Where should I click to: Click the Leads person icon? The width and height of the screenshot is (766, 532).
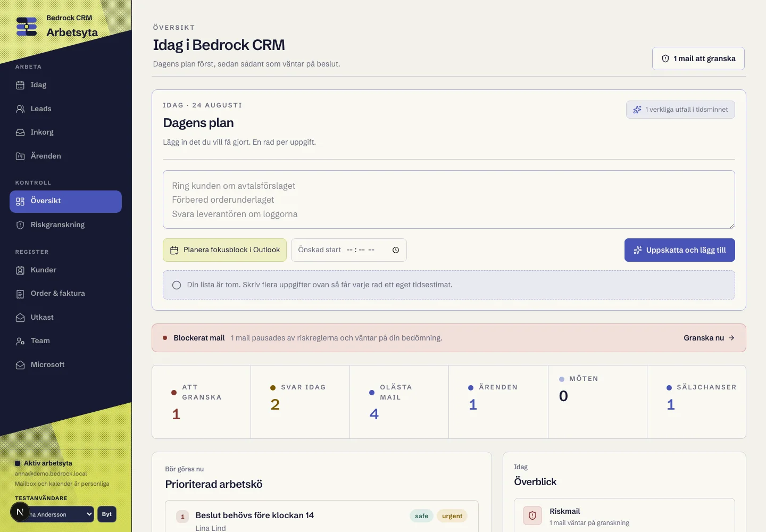(20, 109)
